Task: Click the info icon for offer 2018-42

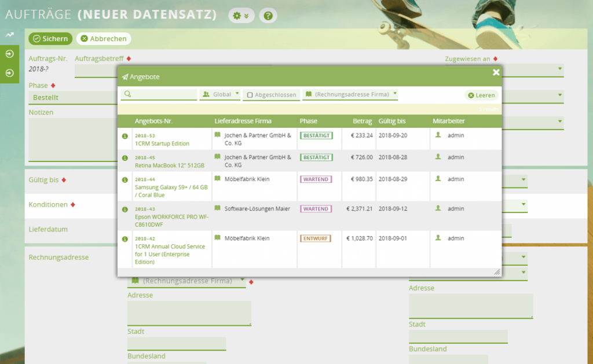Action: tap(125, 238)
